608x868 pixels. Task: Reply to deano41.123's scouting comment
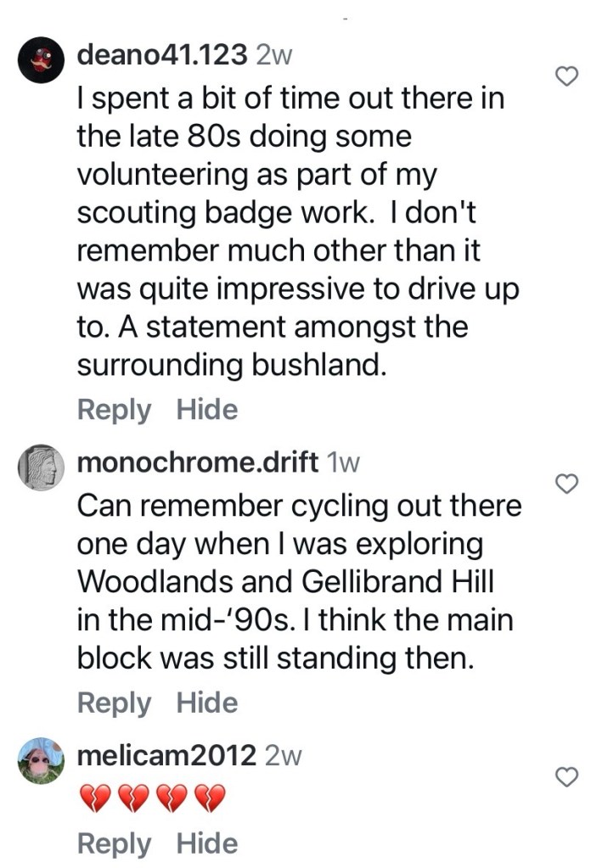pos(114,410)
